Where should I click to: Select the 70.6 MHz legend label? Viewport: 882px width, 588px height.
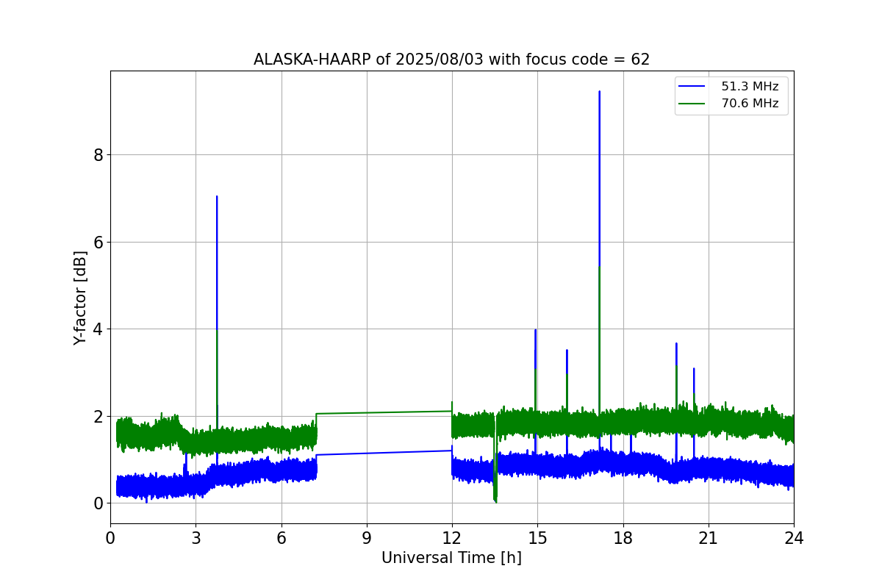[x=750, y=104]
